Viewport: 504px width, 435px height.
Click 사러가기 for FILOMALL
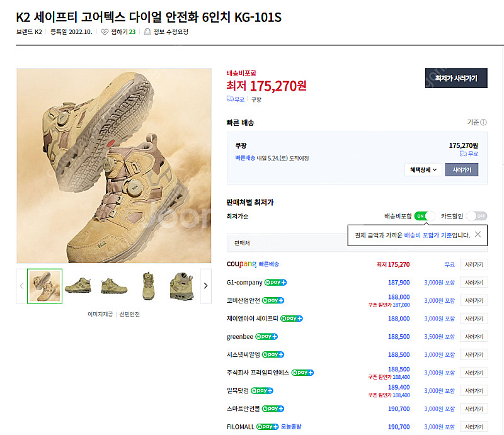[x=474, y=427]
